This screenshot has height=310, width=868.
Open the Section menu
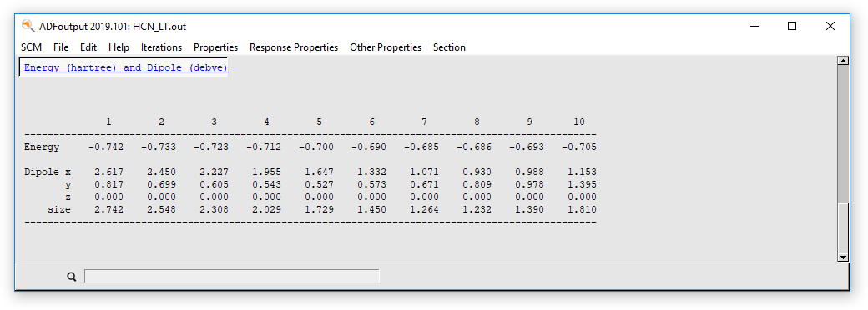click(x=449, y=47)
